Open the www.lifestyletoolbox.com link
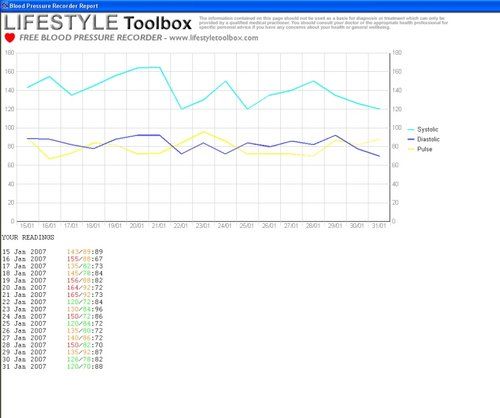 [x=214, y=38]
